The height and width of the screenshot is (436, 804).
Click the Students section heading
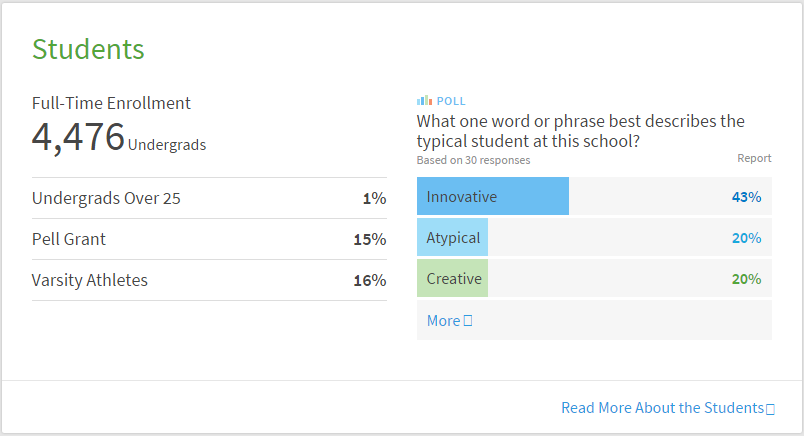click(x=88, y=49)
